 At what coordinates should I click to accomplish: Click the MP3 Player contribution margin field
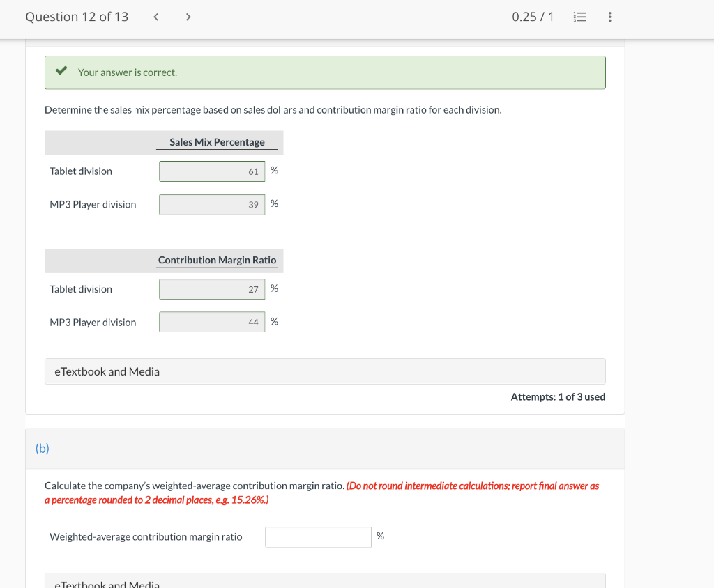coord(212,322)
